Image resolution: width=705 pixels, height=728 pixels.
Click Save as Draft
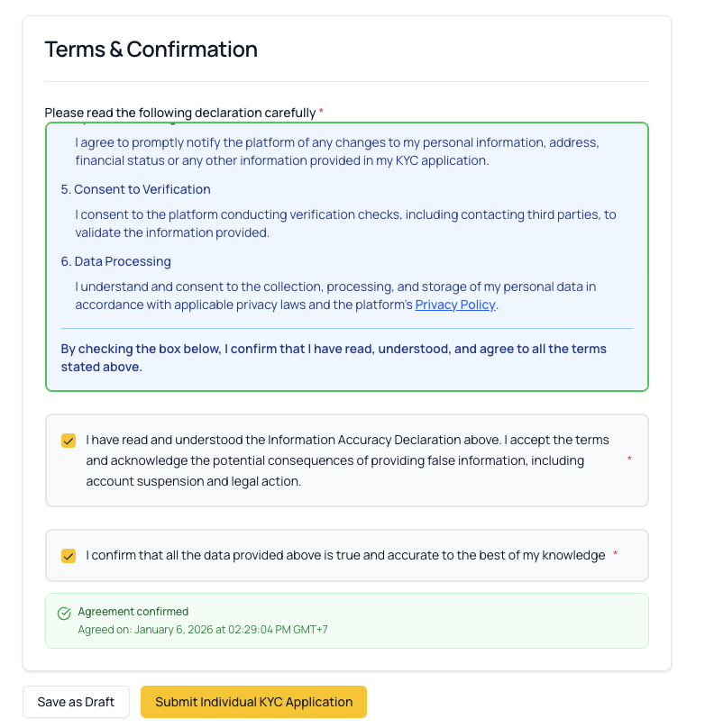(76, 701)
